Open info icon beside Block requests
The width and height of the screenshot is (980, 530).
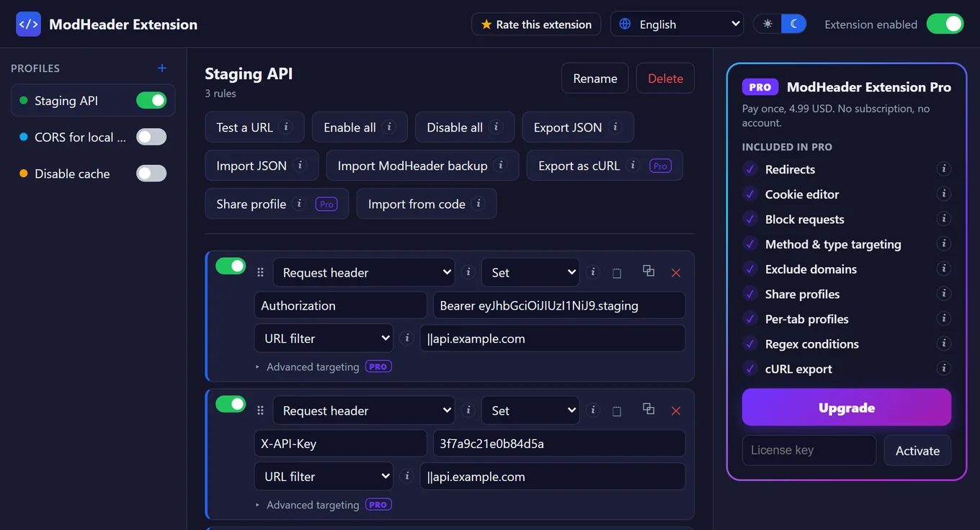943,219
